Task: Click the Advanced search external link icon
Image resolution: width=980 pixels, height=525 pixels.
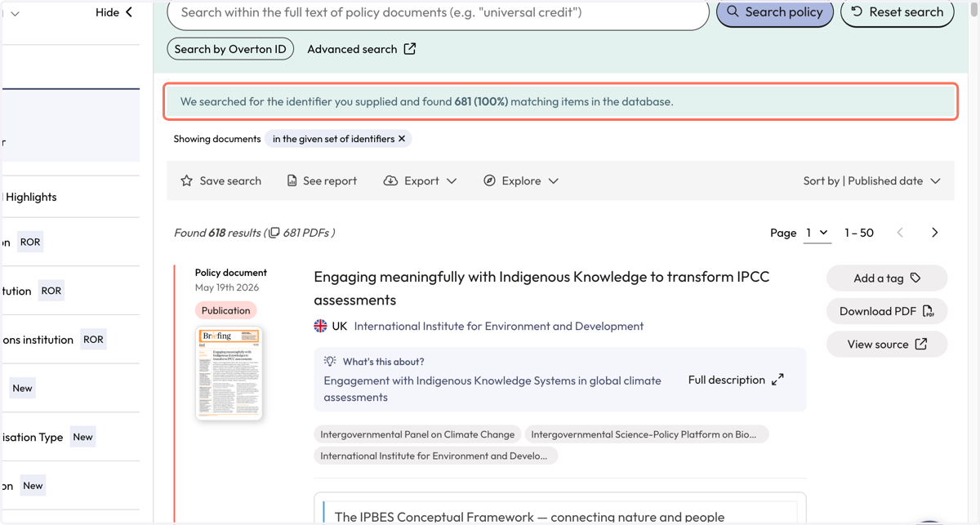Action: point(410,49)
